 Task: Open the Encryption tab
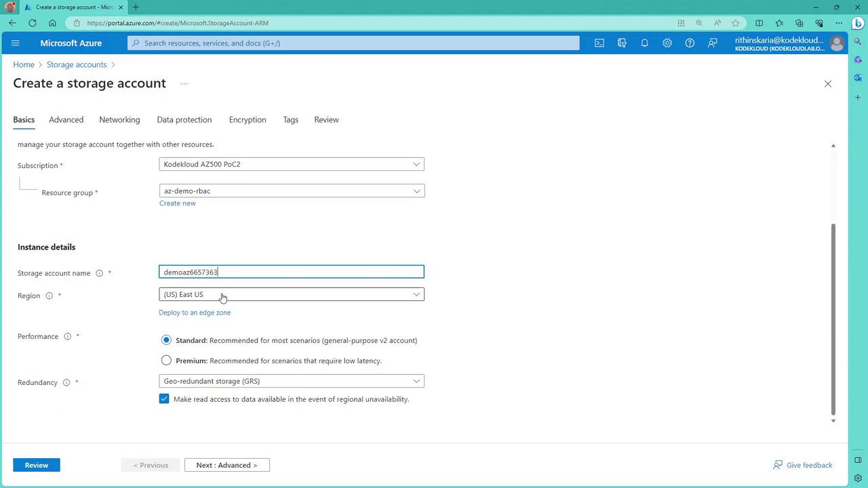[x=248, y=120]
